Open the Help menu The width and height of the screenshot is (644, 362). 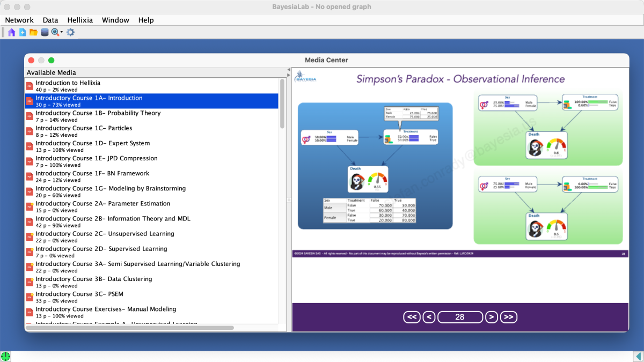146,20
